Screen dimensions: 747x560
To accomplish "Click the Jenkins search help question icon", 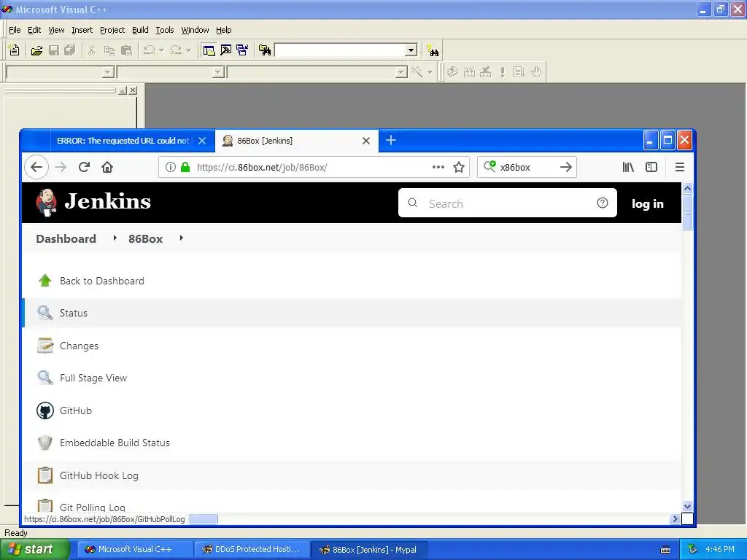I will (x=602, y=203).
